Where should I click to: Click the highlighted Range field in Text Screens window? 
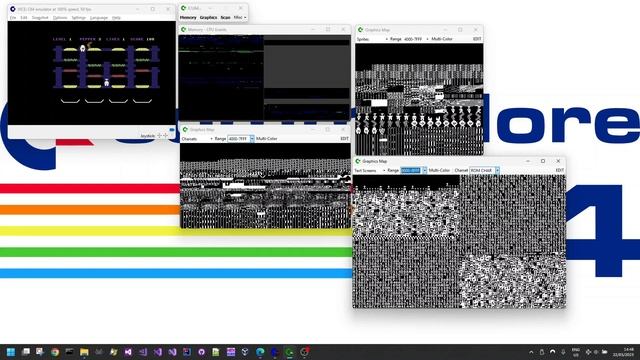click(411, 171)
